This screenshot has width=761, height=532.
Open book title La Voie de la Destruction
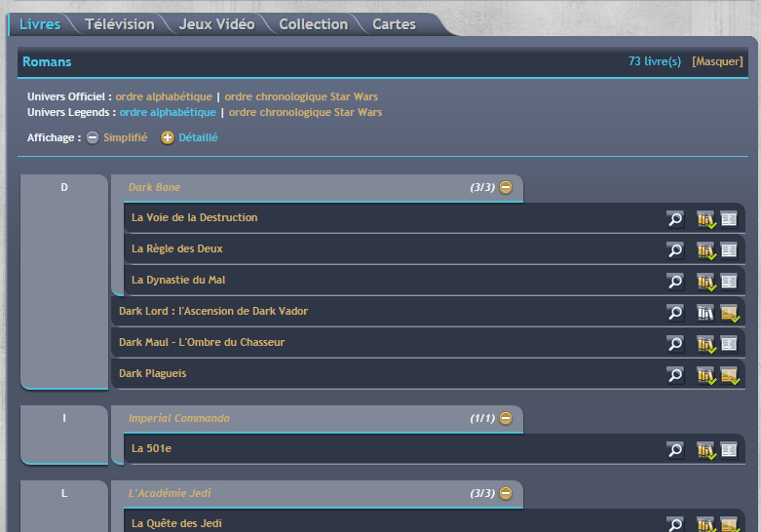195,217
